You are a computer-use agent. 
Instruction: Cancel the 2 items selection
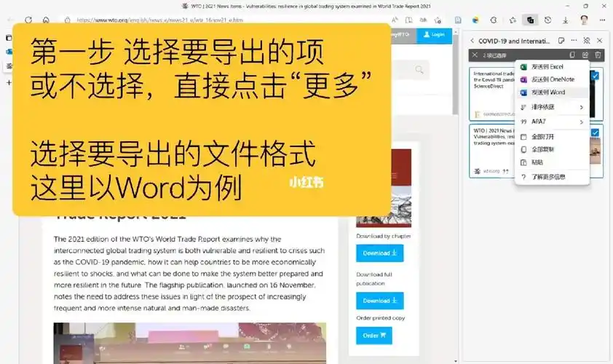point(475,55)
